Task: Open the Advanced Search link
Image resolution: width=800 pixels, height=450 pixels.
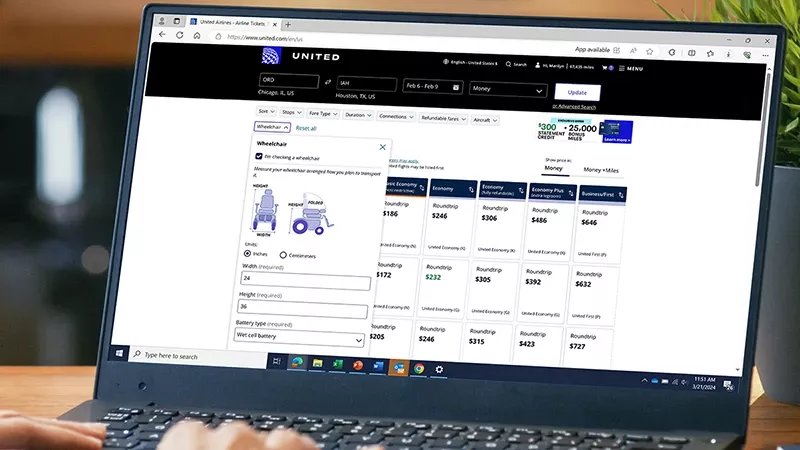Action: [x=574, y=107]
